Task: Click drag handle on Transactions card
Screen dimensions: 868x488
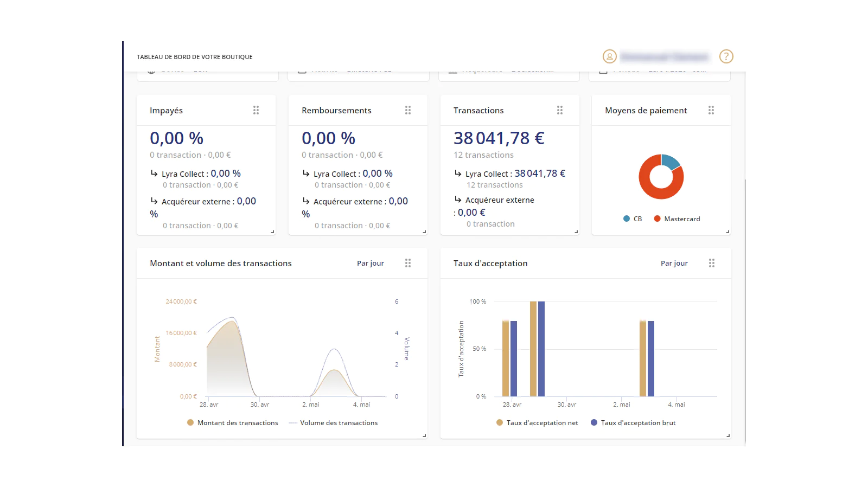Action: 560,110
